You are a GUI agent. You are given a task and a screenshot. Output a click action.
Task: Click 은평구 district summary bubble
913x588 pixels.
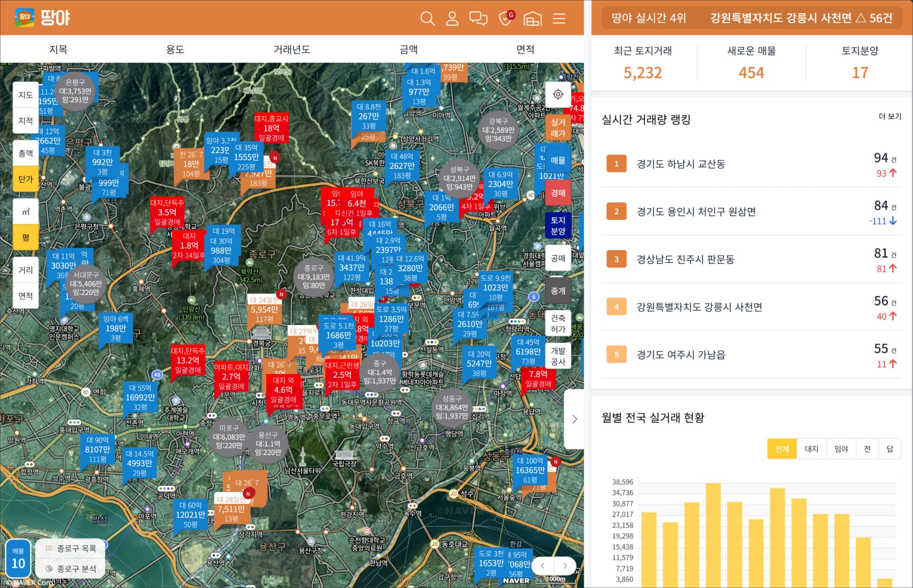point(75,91)
